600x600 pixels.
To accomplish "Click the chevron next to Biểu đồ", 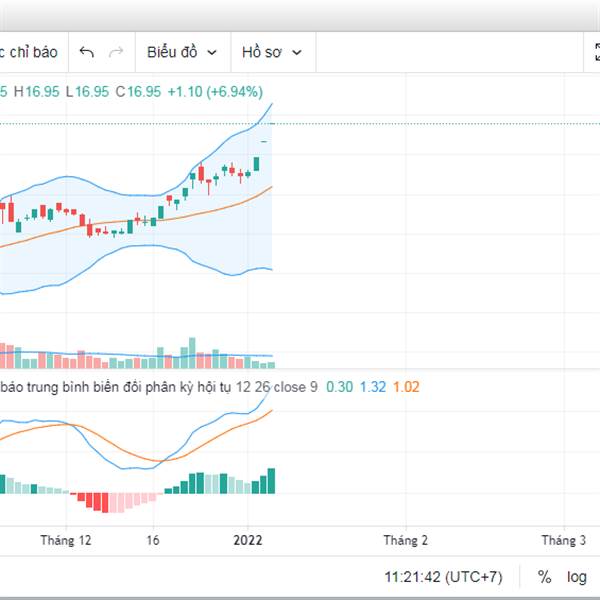I will point(212,53).
